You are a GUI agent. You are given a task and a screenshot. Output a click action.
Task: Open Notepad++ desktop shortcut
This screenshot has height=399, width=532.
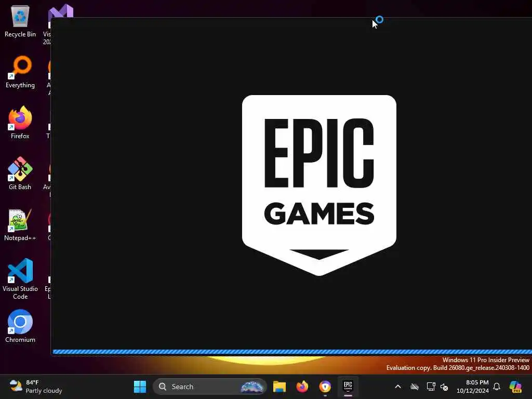[x=20, y=224]
